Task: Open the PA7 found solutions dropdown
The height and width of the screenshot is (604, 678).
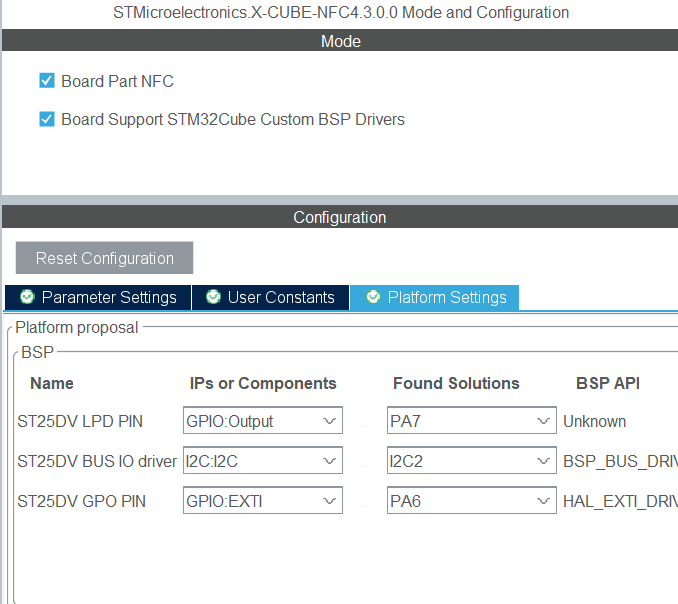Action: 471,421
